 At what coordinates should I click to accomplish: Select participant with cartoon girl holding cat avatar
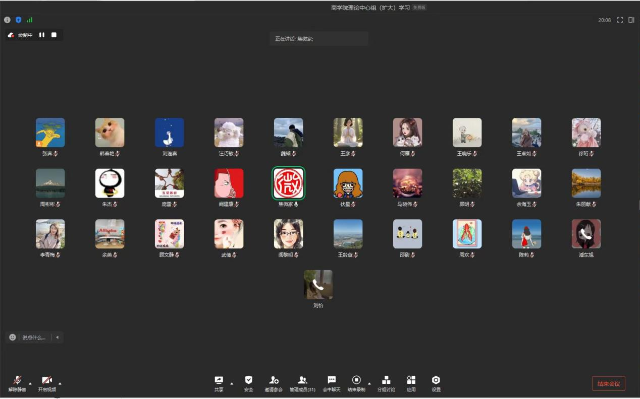tap(407, 133)
